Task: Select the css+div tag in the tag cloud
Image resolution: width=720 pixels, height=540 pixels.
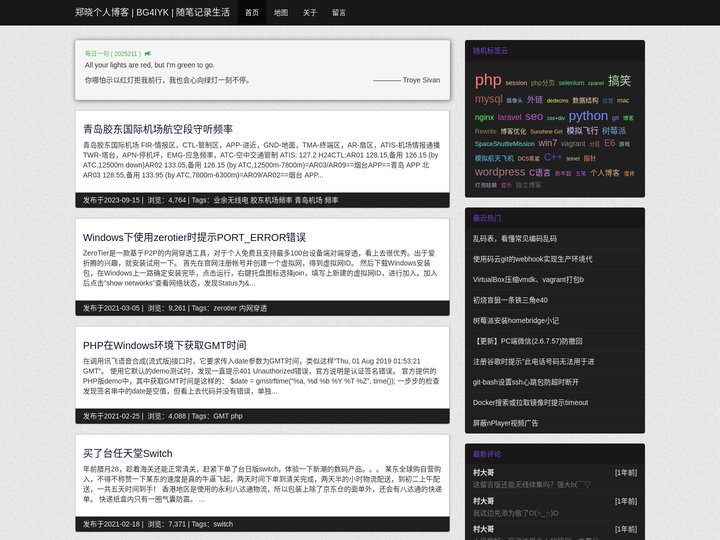Action: click(x=556, y=118)
